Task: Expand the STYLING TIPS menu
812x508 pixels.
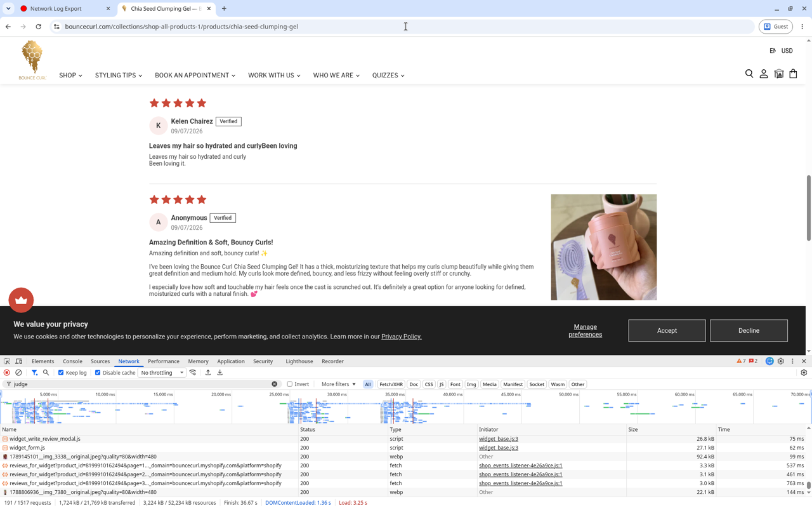Action: click(x=119, y=75)
